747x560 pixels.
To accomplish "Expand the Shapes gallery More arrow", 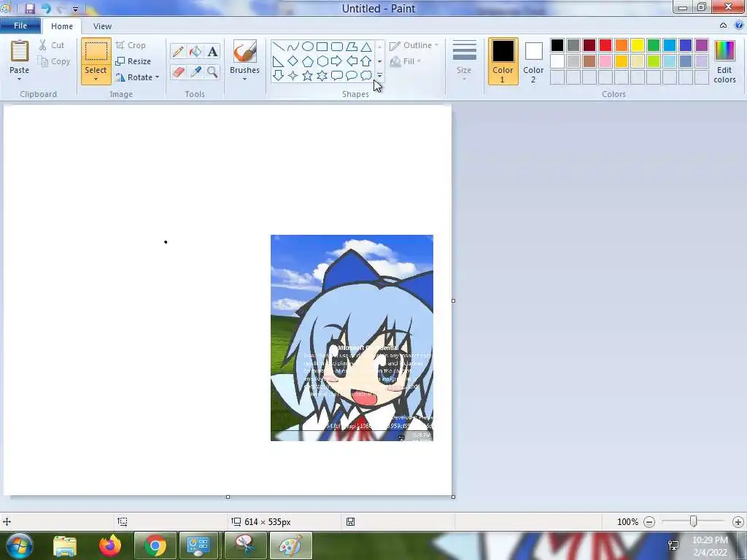I will tap(379, 75).
